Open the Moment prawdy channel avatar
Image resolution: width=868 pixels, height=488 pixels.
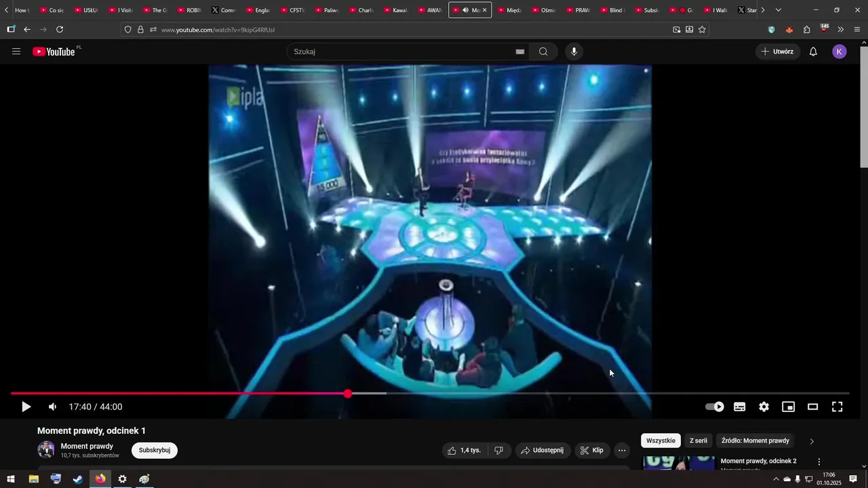tap(46, 449)
